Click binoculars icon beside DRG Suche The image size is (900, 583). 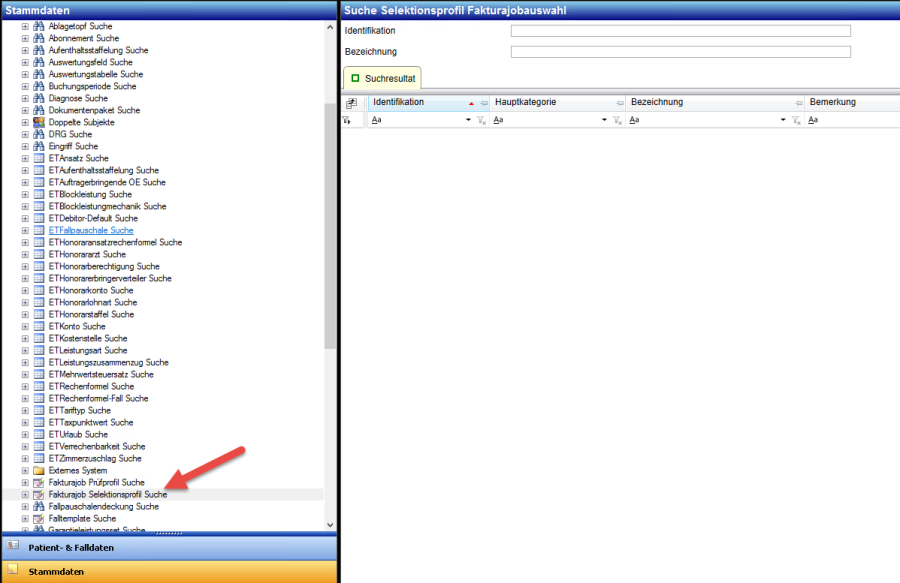[x=38, y=134]
